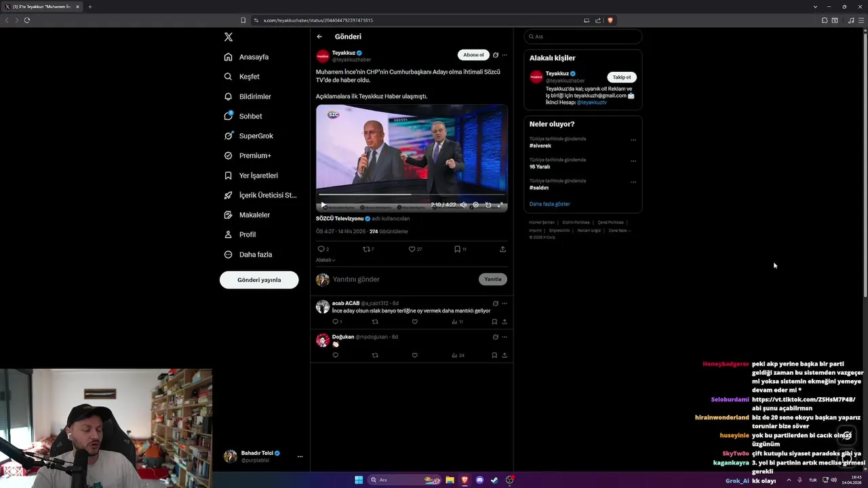This screenshot has height=488, width=868.
Task: Open video settings gear icon
Action: 475,205
